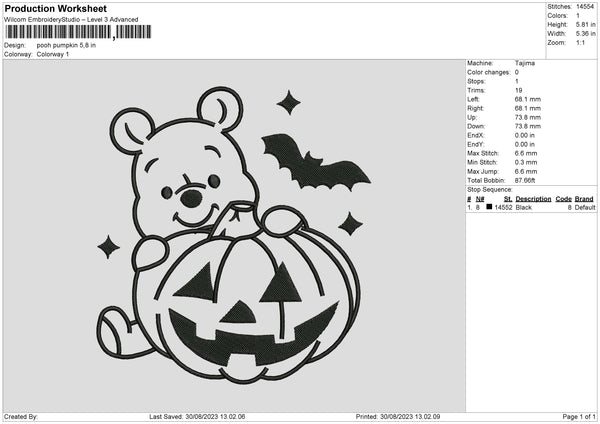
Task: Click the Last Saved timestamp 30/08/2023 13.02.06
Action: point(215,417)
